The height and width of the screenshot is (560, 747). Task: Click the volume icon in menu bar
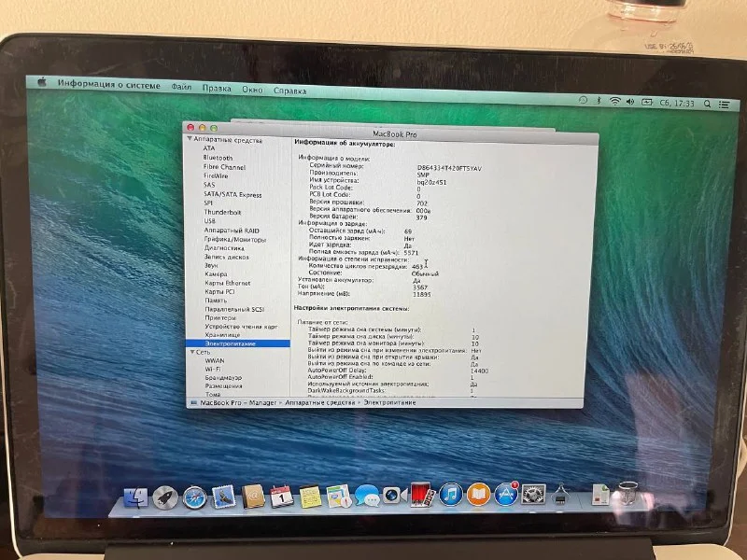[631, 101]
